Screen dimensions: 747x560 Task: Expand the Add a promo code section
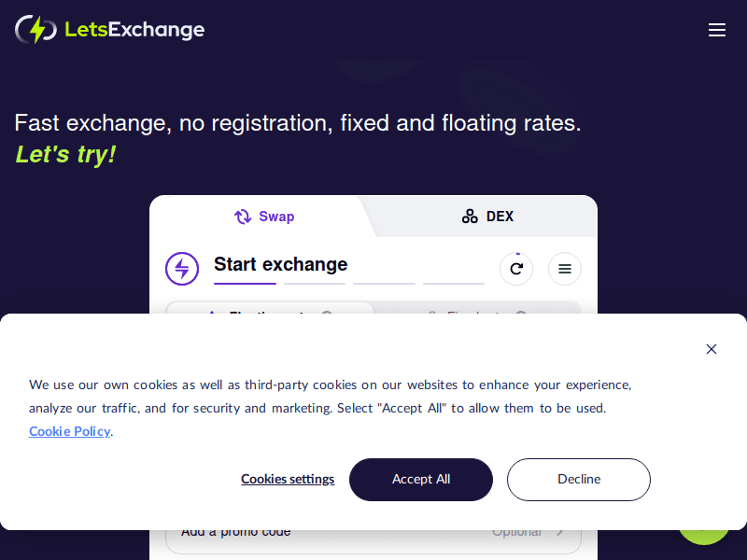(373, 530)
